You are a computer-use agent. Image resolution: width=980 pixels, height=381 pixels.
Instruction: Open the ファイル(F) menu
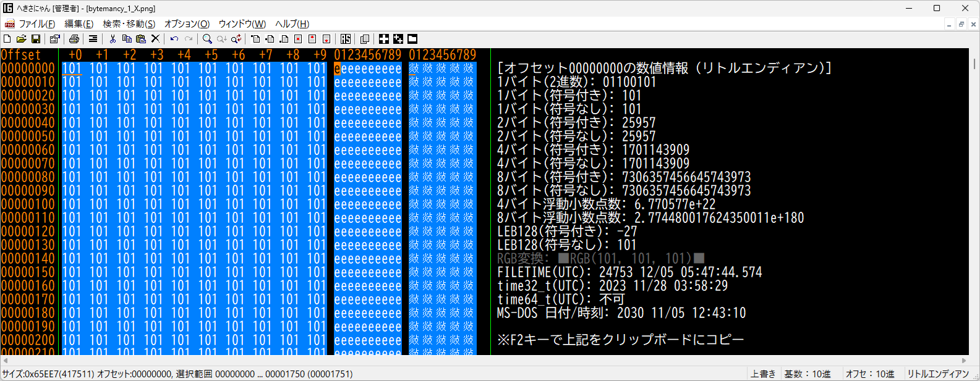tap(37, 24)
